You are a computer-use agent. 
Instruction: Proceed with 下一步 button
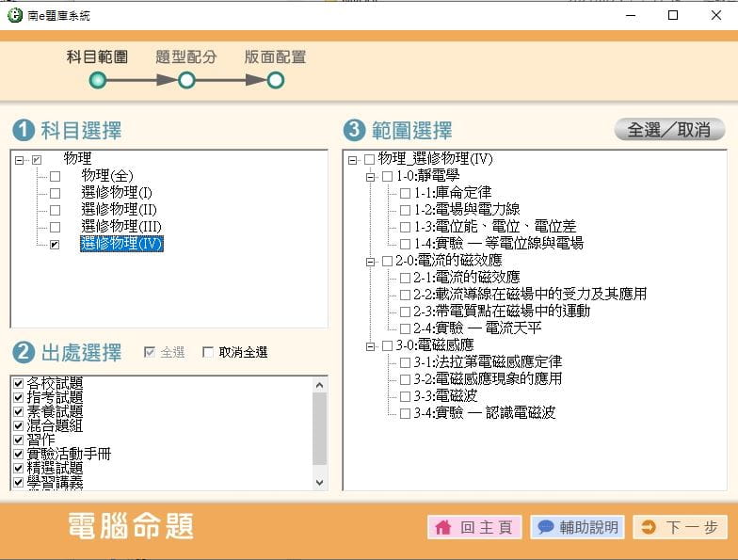point(680,527)
